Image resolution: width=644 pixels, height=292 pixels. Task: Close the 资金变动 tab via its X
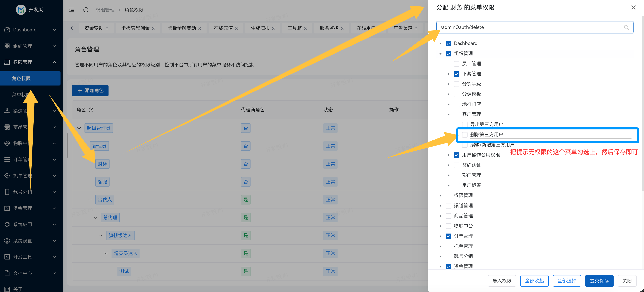(x=107, y=29)
